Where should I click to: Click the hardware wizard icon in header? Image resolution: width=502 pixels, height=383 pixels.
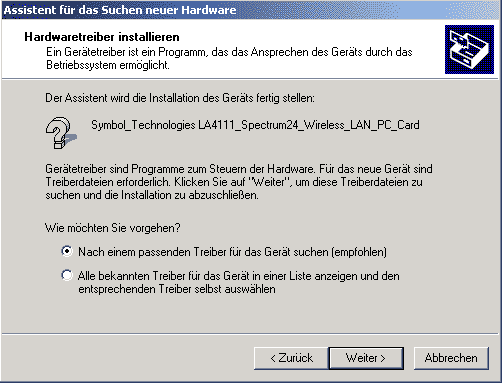coord(469,49)
